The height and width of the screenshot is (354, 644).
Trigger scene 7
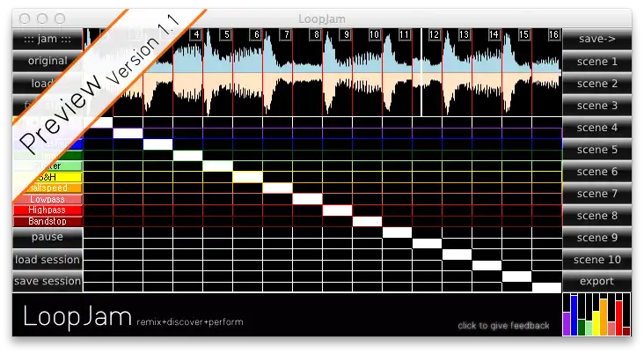tap(596, 193)
